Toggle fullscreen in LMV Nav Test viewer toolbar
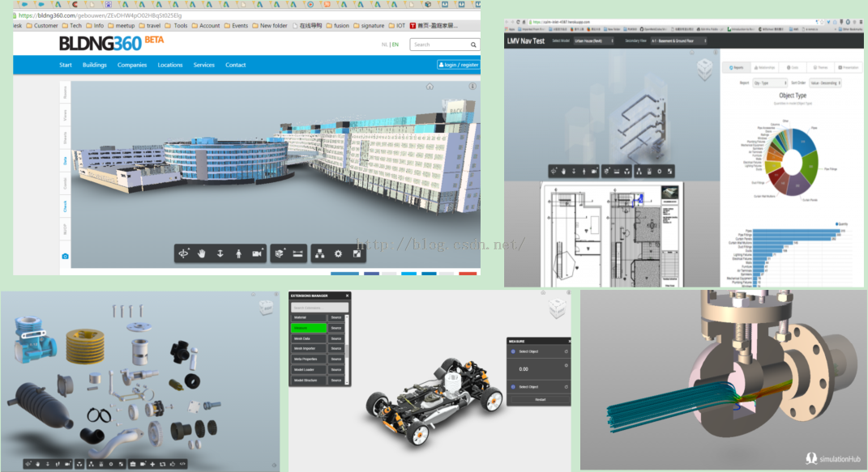868x472 pixels. (x=669, y=172)
